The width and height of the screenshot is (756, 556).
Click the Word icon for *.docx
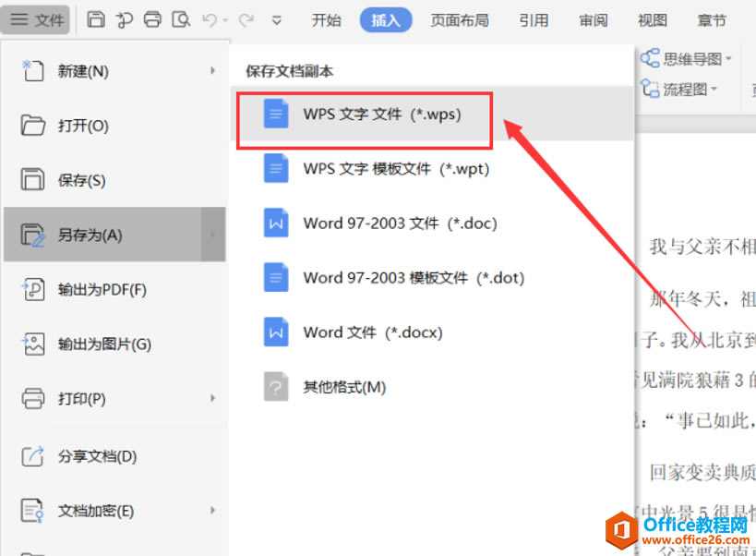[276, 332]
